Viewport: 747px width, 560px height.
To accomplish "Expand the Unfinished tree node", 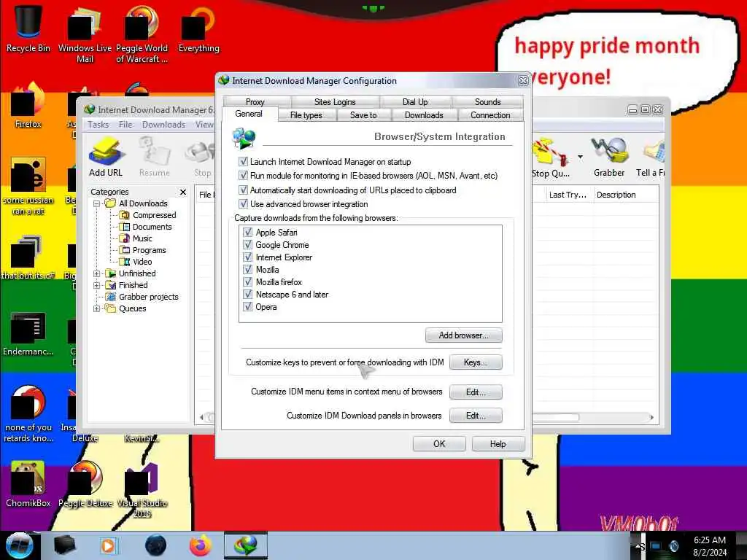I will 97,273.
